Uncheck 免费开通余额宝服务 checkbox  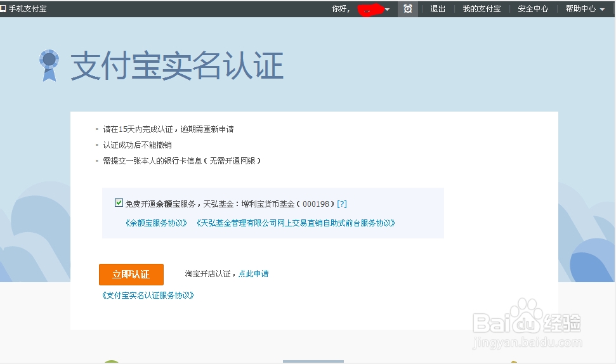[119, 203]
